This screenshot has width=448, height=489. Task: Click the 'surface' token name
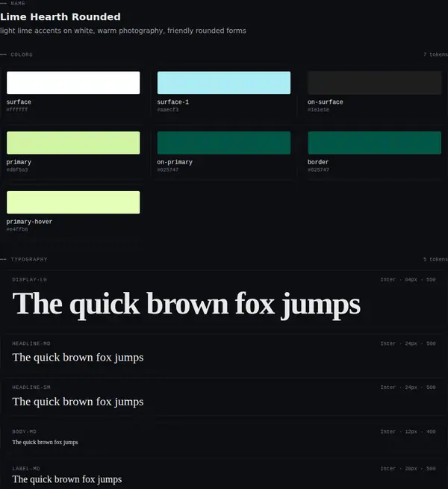pos(19,102)
